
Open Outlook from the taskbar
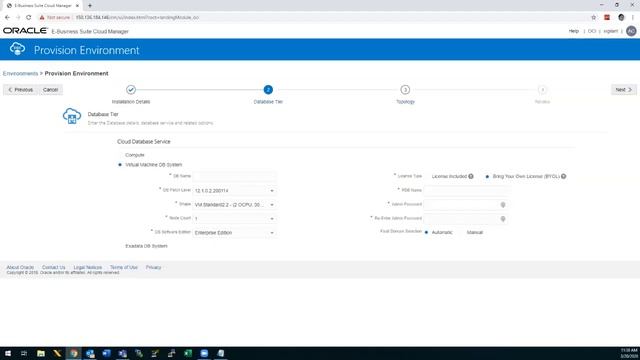[x=90, y=353]
